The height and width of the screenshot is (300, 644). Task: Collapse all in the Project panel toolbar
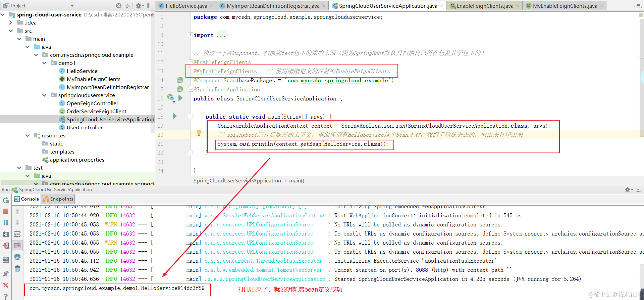(127, 6)
